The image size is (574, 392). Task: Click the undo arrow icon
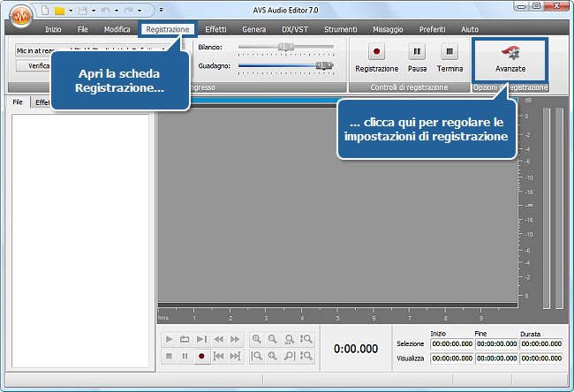[x=105, y=11]
